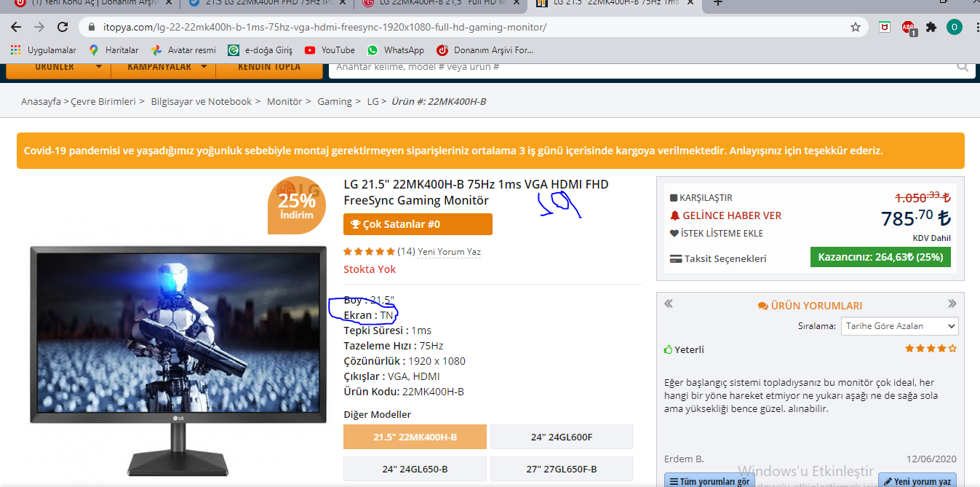The image size is (980, 487).
Task: Click the Kazancınız savings badge
Action: coord(880,257)
